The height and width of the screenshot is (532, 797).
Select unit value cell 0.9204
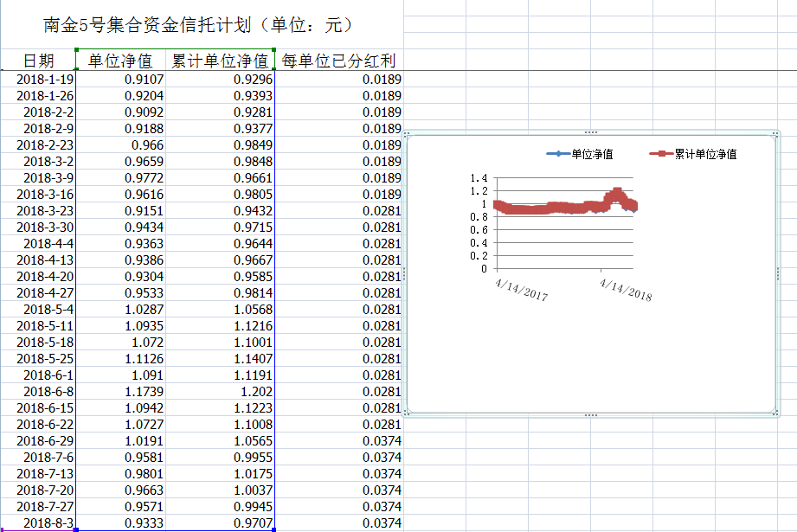pyautogui.click(x=120, y=95)
